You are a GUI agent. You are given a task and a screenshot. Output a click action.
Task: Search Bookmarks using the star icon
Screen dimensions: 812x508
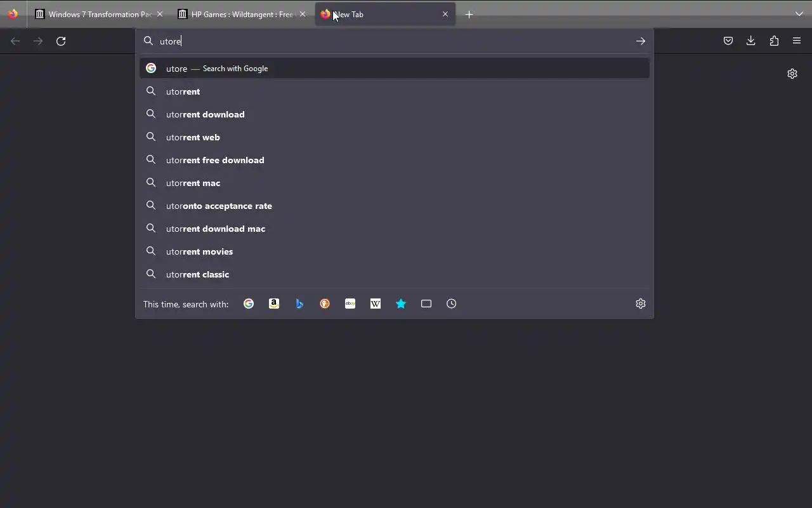click(x=401, y=304)
